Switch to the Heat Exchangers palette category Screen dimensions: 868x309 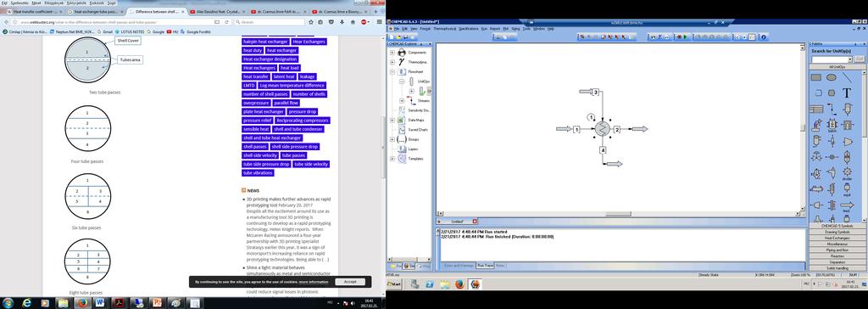[x=837, y=238]
